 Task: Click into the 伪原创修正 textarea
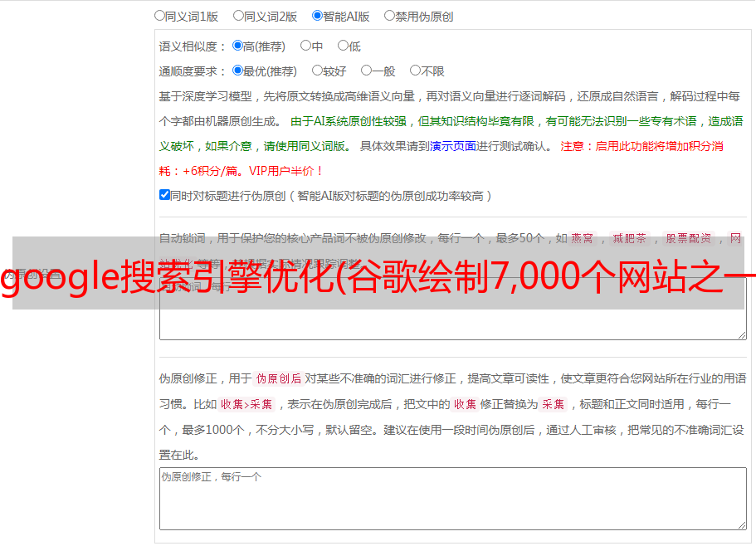453,499
